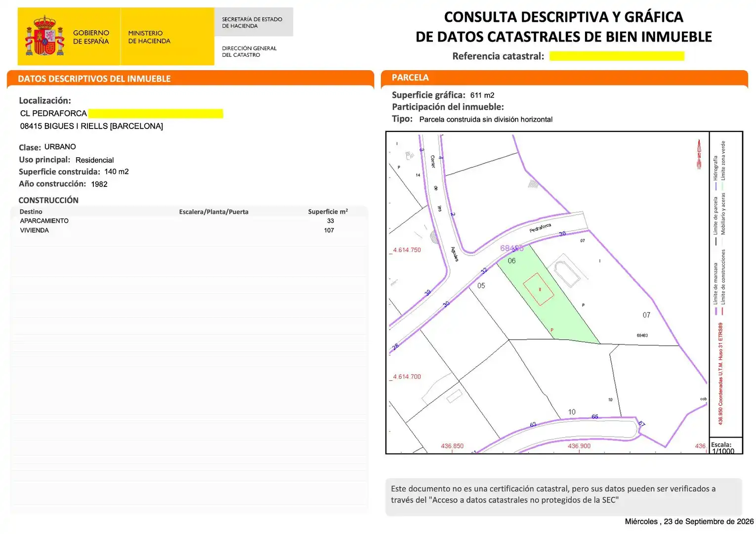Click "DIRECCIÓN GENERAL DEL CATASTRO" text
756x534 pixels.
(x=249, y=51)
